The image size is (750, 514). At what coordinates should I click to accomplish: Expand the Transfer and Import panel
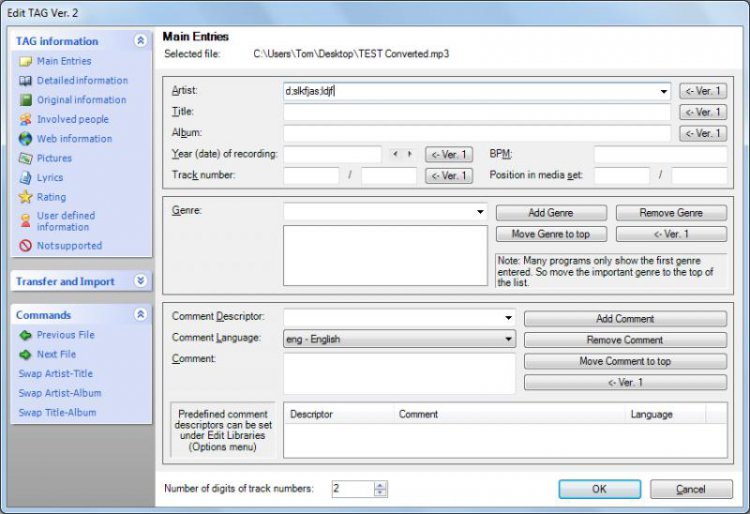[140, 282]
